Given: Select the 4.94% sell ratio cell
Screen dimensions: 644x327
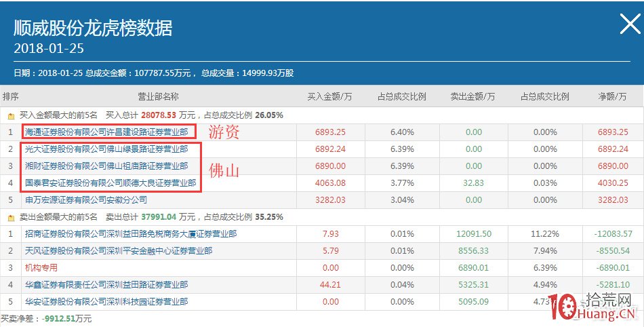Looking at the screenshot, I should click(545, 285).
